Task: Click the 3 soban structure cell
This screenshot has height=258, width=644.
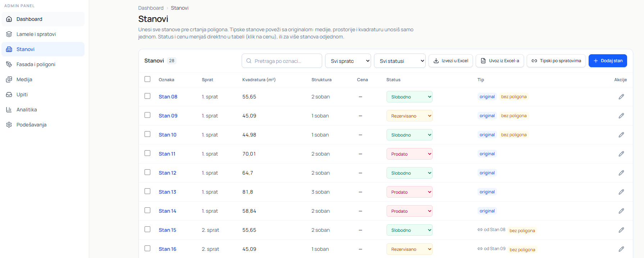Action: pyautogui.click(x=320, y=192)
